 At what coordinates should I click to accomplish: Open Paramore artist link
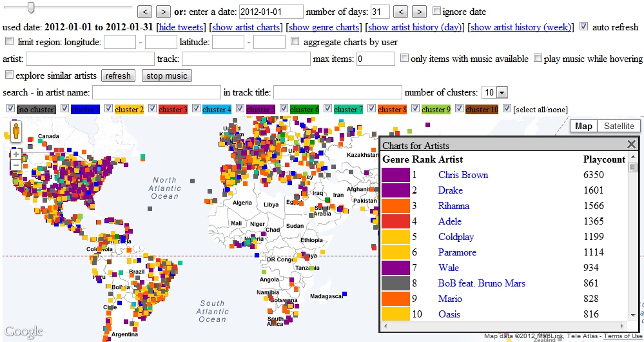(457, 252)
